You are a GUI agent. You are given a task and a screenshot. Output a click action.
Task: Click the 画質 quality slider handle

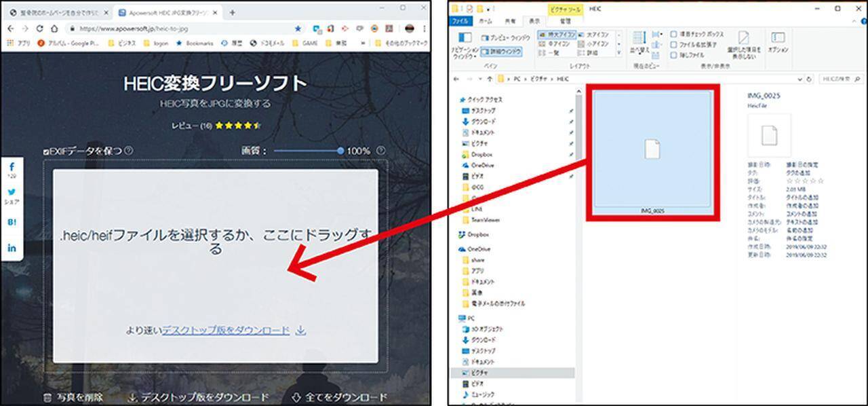340,151
